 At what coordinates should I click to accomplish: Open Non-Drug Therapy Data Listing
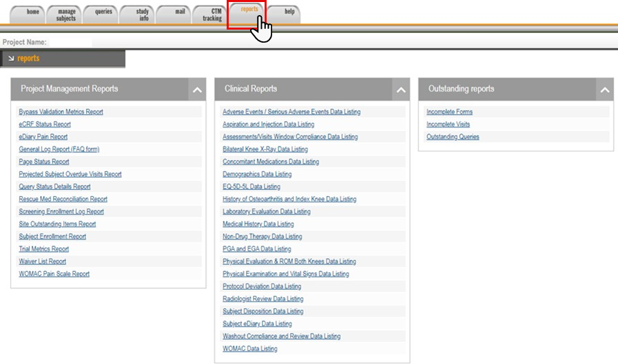coord(262,237)
